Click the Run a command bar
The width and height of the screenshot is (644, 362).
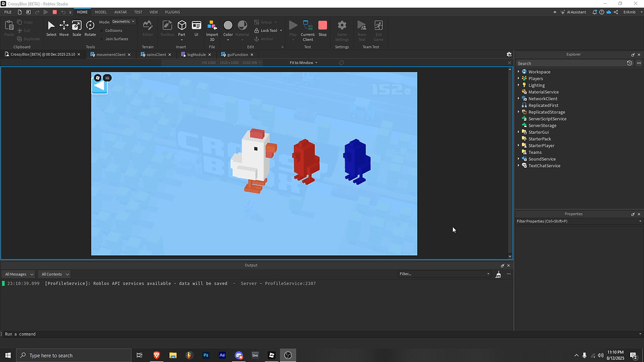(x=63, y=334)
